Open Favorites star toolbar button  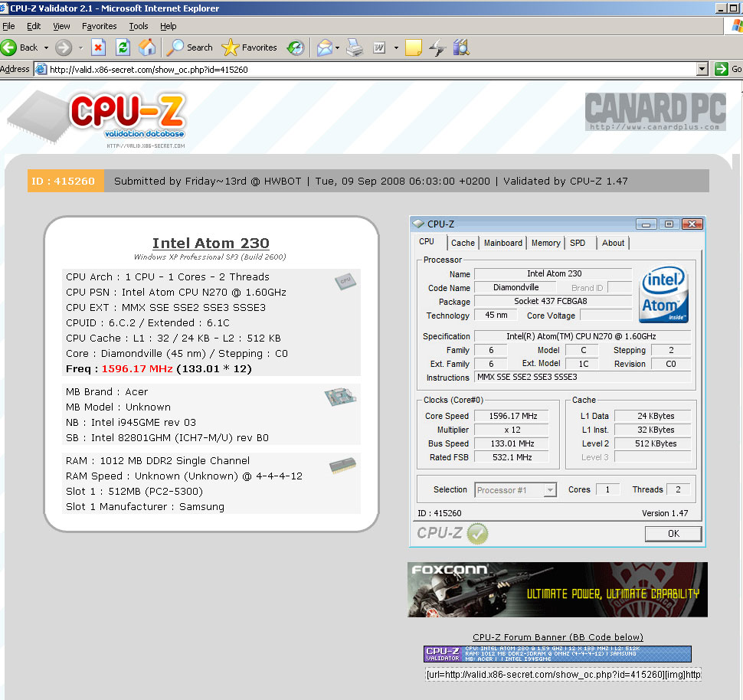(x=249, y=47)
